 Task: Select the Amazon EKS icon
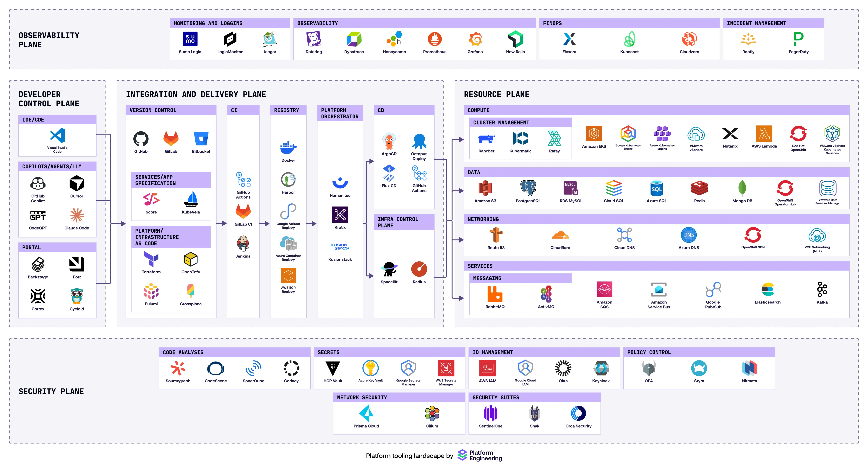coord(594,134)
